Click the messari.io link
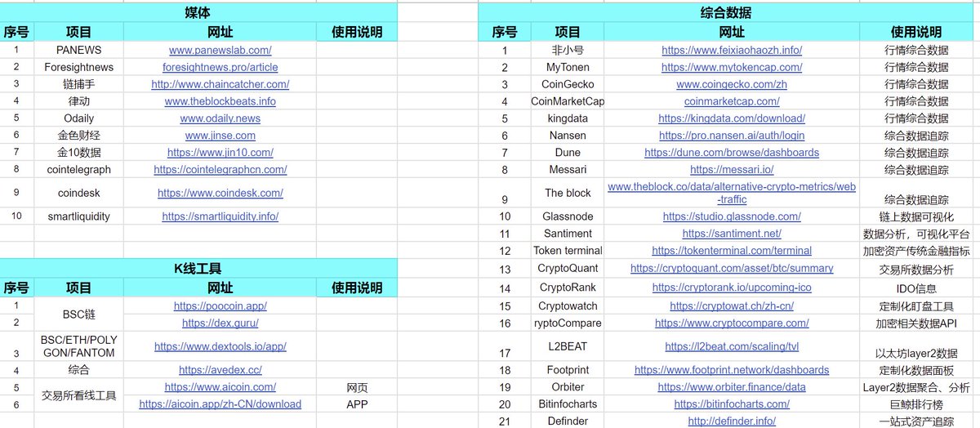Screen dimensions: 980x428 732,170
